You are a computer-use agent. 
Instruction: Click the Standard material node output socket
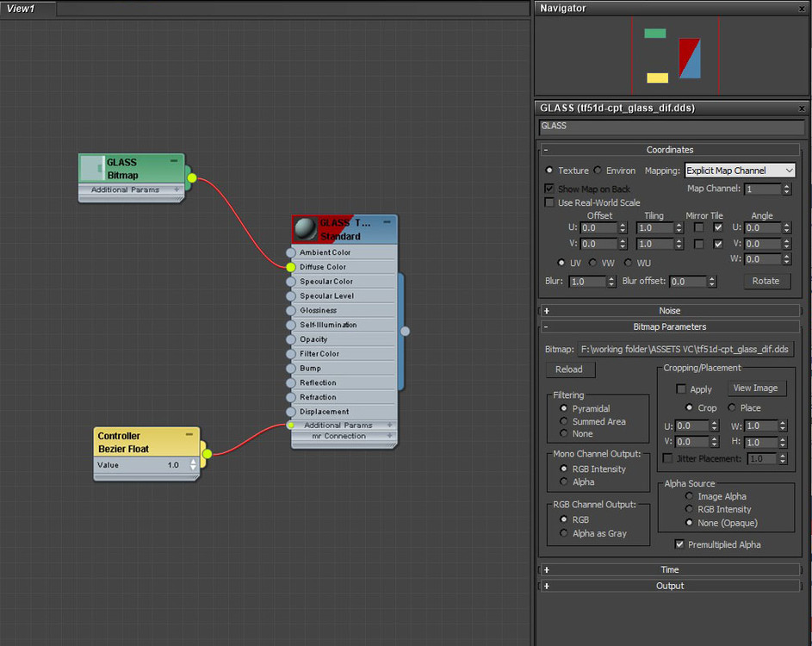click(x=405, y=331)
